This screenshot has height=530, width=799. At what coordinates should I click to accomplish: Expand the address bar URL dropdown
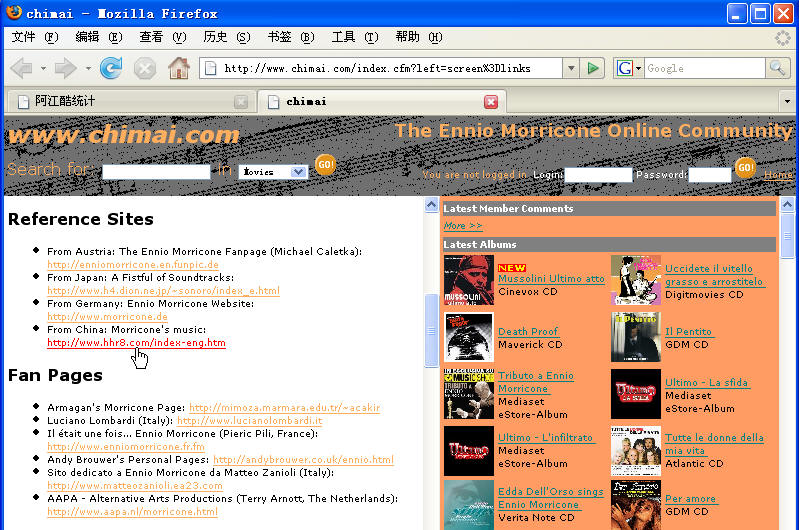[x=571, y=68]
